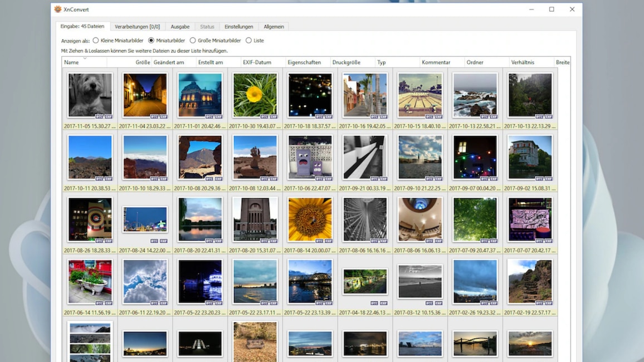Sort files by the Name column header

click(84, 62)
